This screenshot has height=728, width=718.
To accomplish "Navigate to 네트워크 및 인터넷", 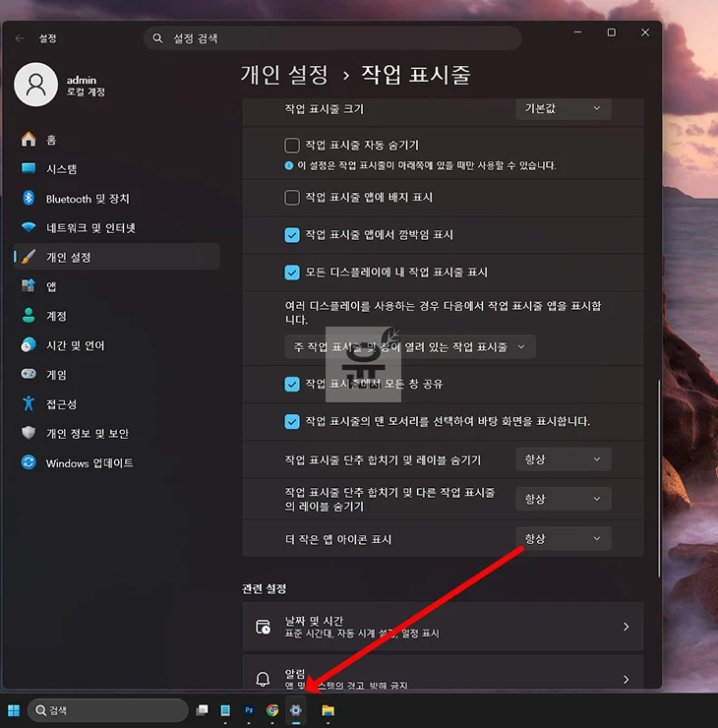I will (x=116, y=228).
